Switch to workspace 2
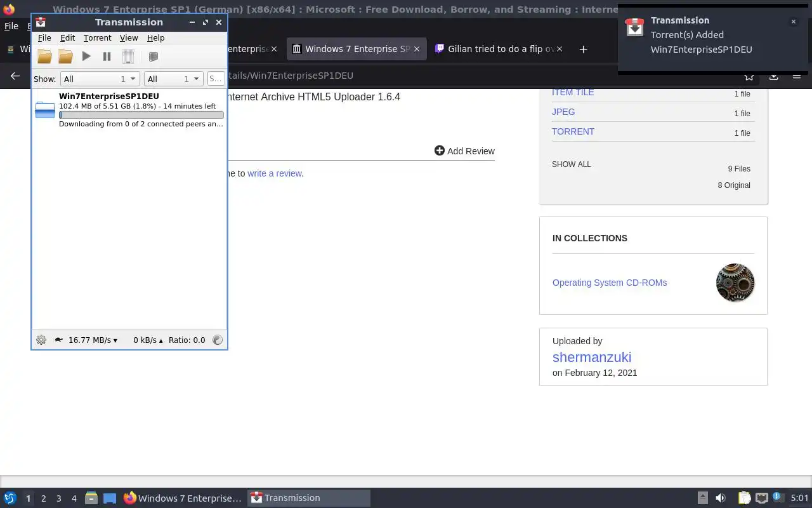The height and width of the screenshot is (508, 812). pos(43,498)
